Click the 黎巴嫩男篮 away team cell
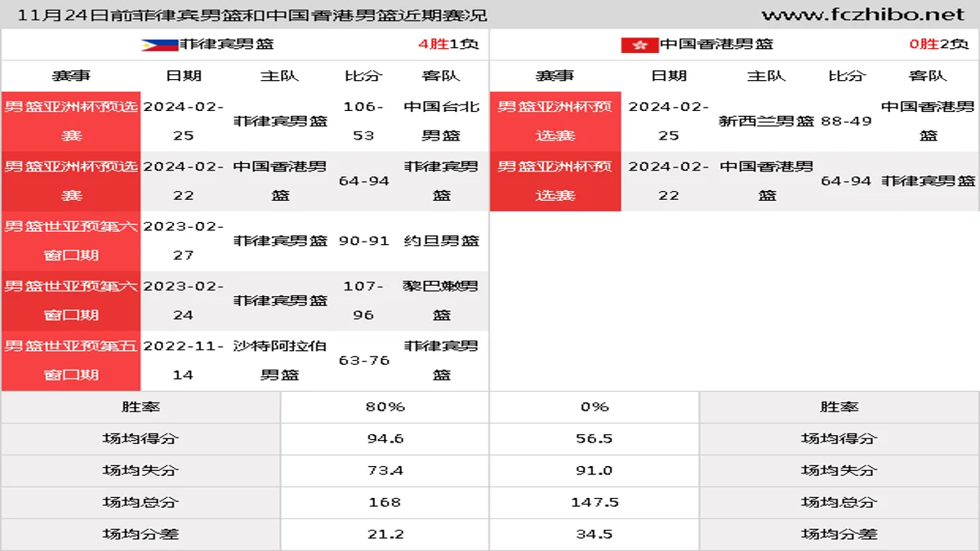The height and width of the screenshot is (551, 980). [x=442, y=300]
